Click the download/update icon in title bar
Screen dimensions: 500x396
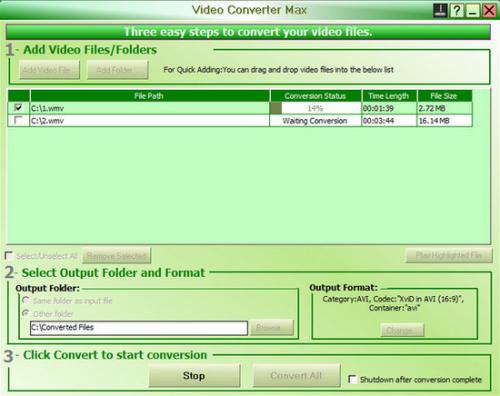click(440, 11)
